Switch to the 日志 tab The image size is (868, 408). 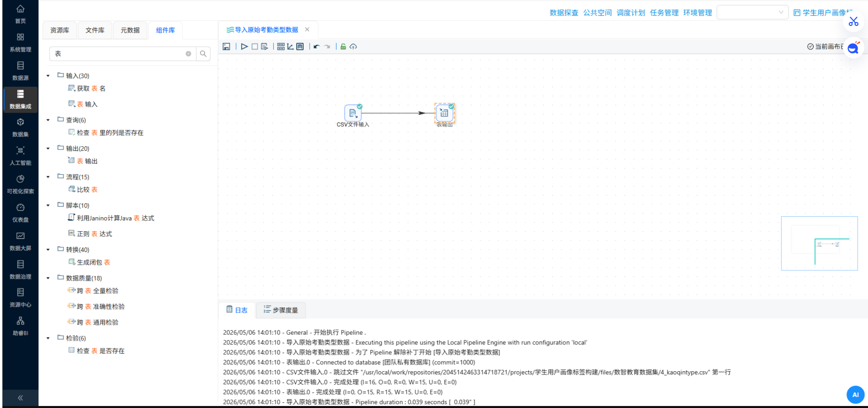(x=237, y=310)
